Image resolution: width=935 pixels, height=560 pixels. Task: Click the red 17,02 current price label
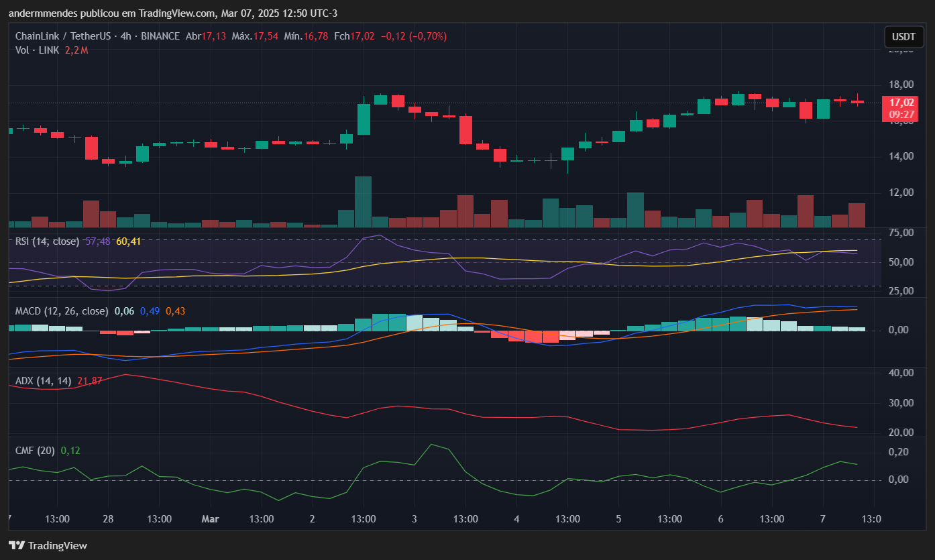900,103
